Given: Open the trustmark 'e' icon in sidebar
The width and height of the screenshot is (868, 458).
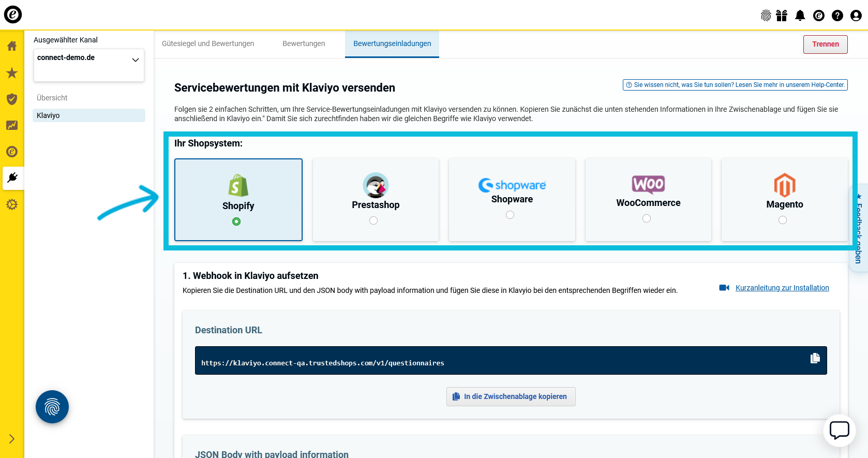Looking at the screenshot, I should (12, 152).
